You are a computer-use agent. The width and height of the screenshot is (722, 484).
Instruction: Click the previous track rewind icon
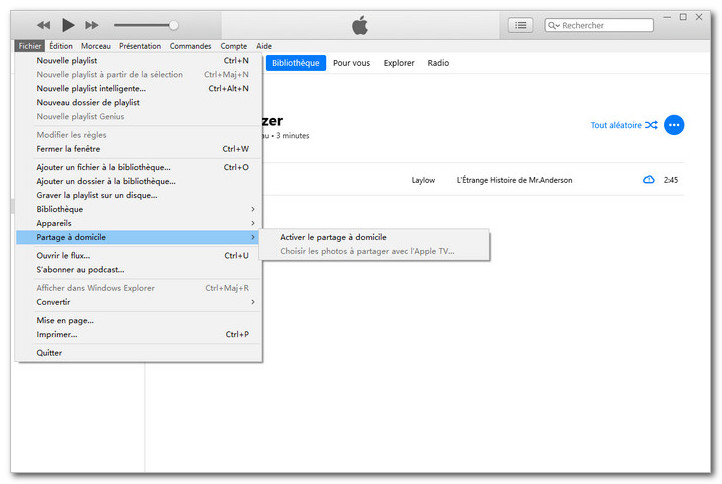(43, 25)
